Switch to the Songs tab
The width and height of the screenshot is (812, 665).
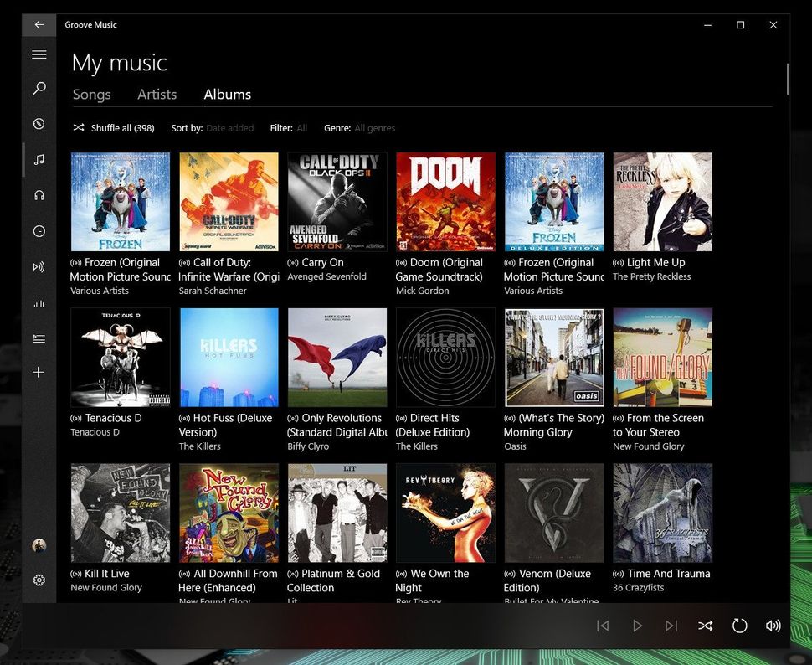click(92, 94)
